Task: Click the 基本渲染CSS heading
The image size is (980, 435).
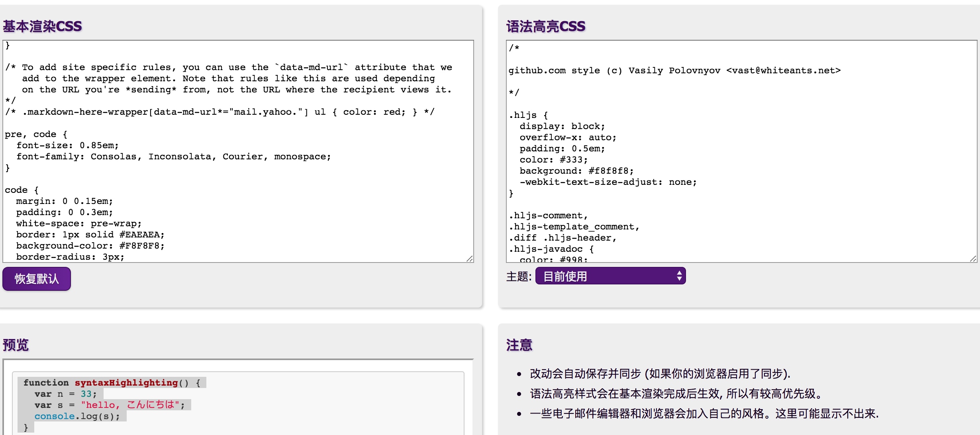Action: [42, 26]
